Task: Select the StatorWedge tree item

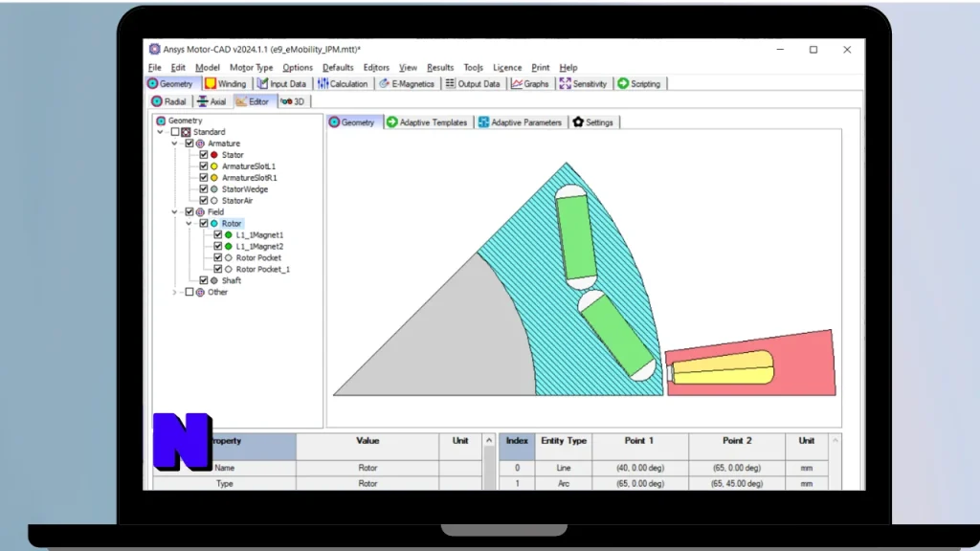Action: [245, 189]
